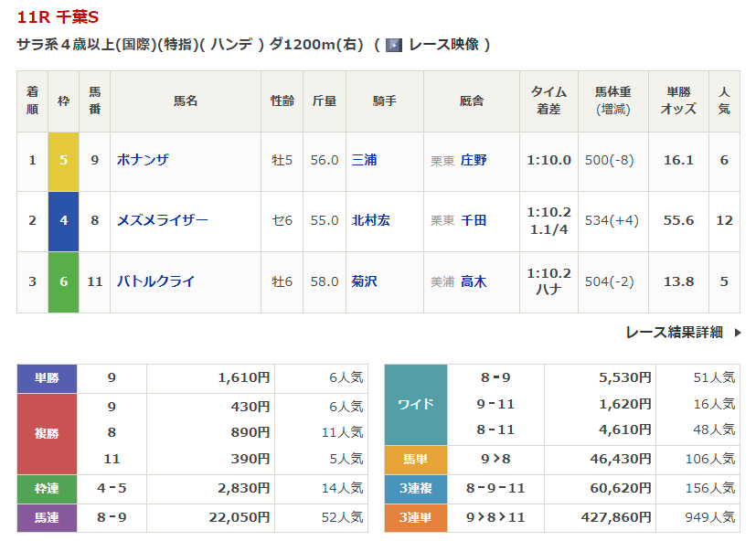The height and width of the screenshot is (541, 756).
Task: Open trainer 庄野 stable page
Action: [x=474, y=160]
